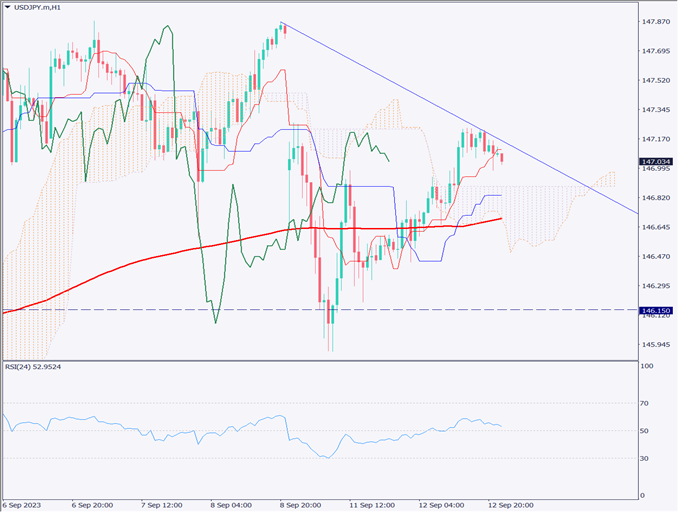Click the 147.870 price scale label
678x512 pixels.
[656, 21]
